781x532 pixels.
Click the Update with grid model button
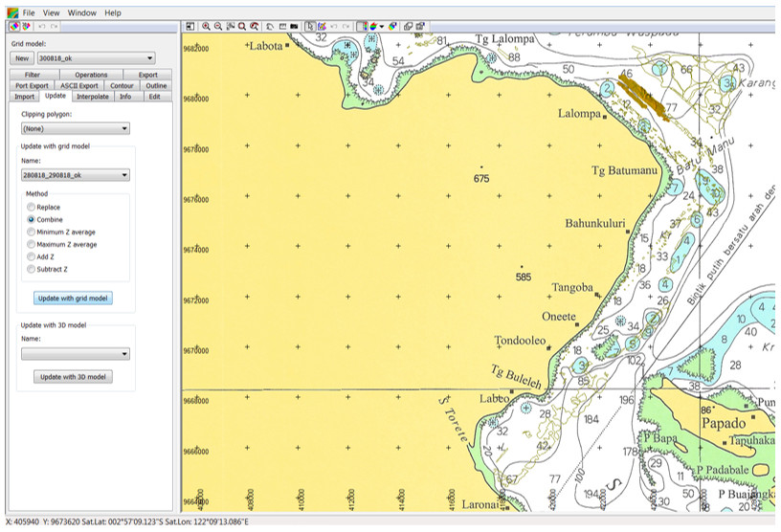[x=73, y=298]
